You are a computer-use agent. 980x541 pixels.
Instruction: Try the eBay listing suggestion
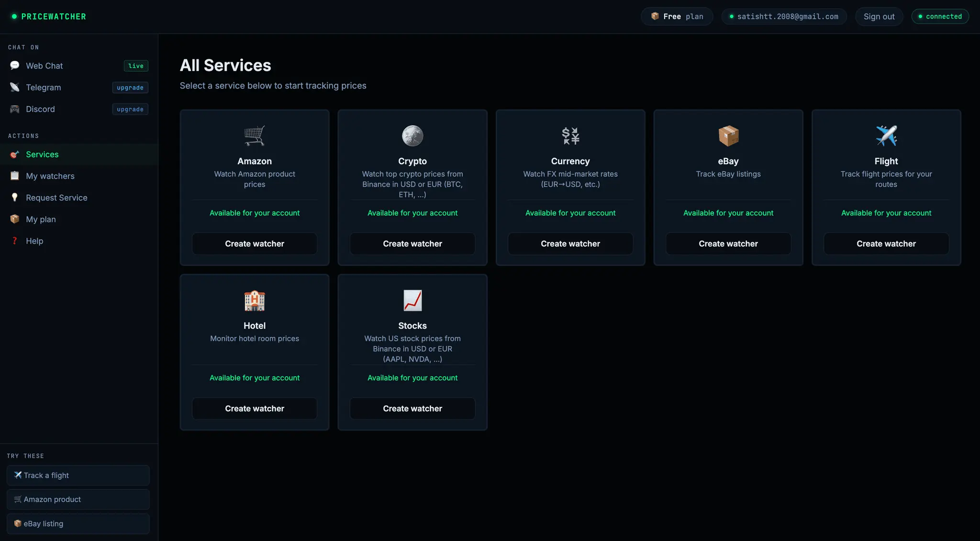78,524
